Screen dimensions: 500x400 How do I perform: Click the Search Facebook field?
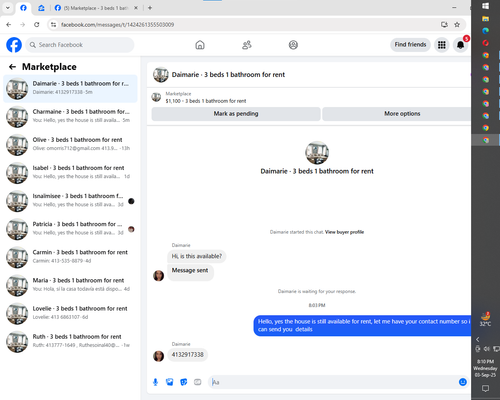pos(80,45)
